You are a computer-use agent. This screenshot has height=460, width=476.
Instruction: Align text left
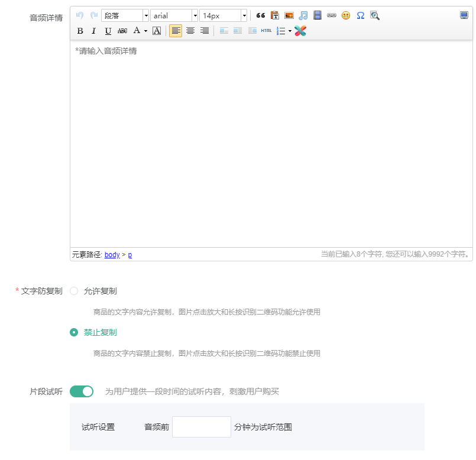click(x=176, y=31)
